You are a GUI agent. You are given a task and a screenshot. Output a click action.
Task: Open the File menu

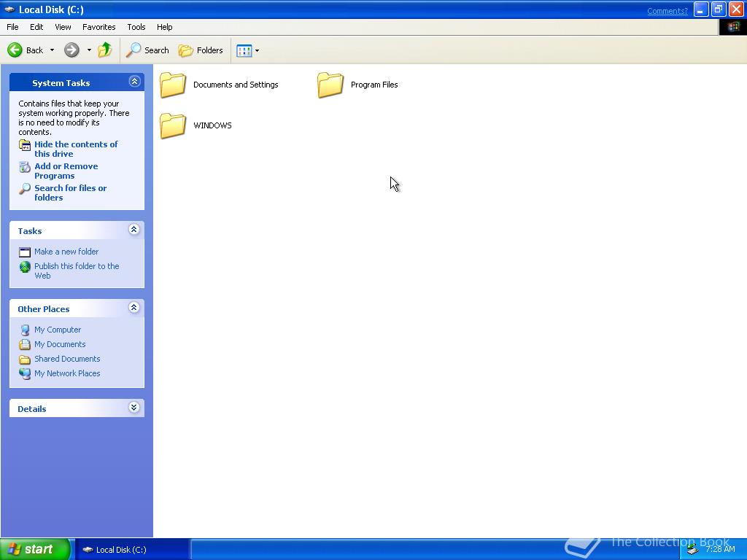pos(12,27)
